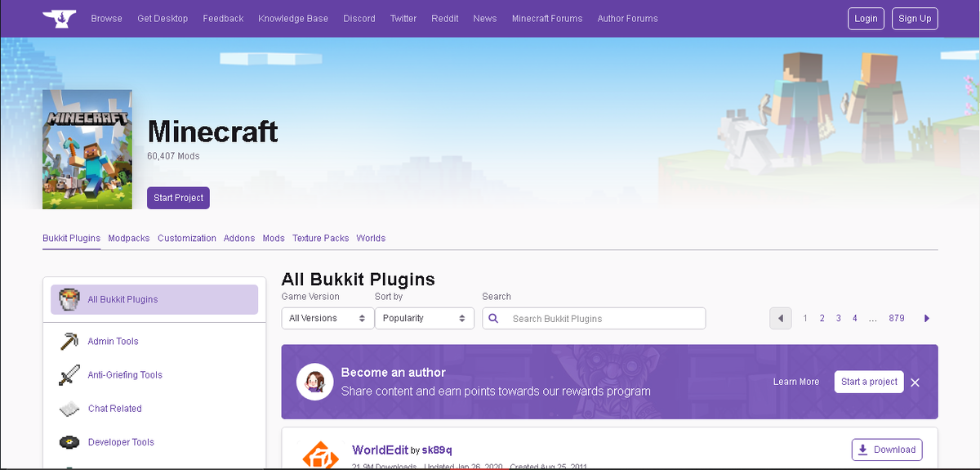
Task: Open the Reddit link in navbar
Action: coord(445,18)
